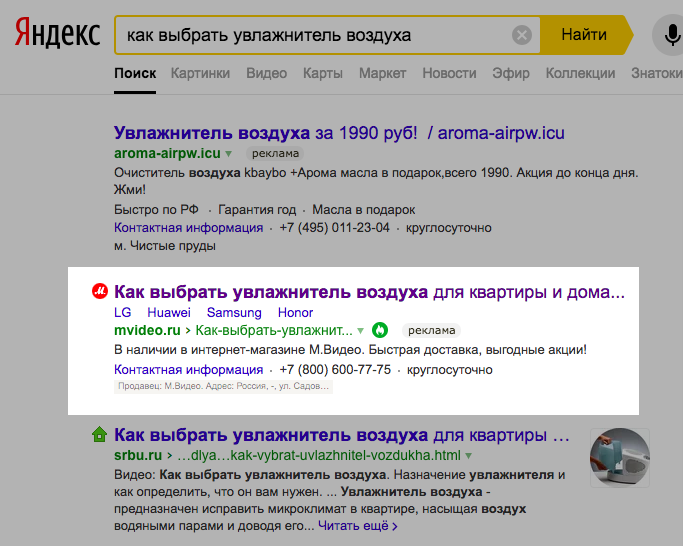
Task: Start voice search with the microphone icon
Action: 671,35
